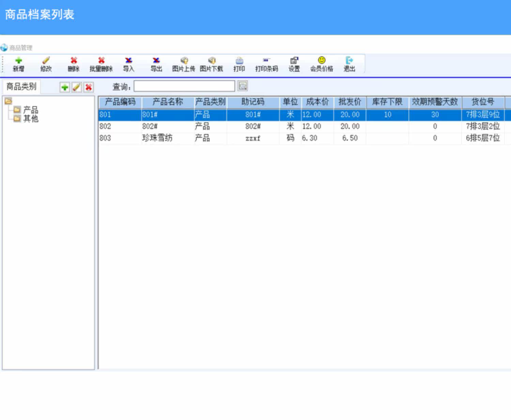Select the root folder icon in tree
Viewport: 511px width, 420px height.
coord(8,101)
